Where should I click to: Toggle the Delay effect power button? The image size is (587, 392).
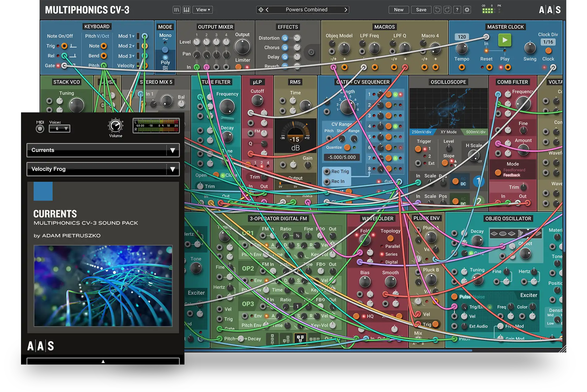pos(285,57)
